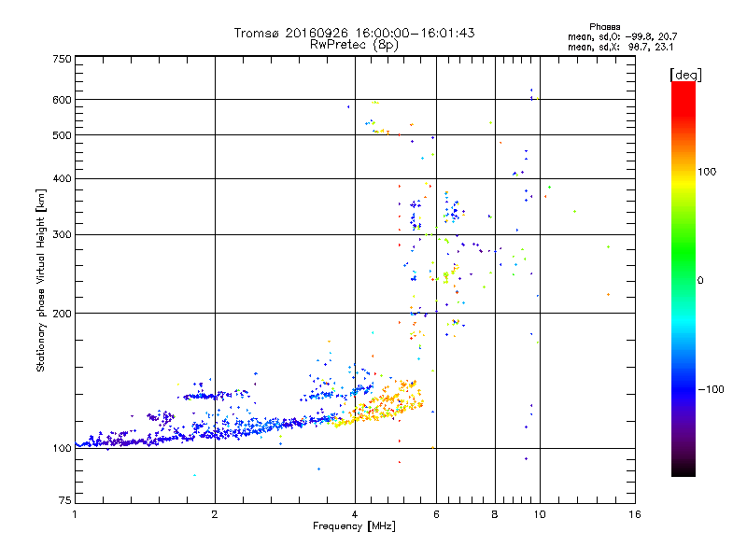The height and width of the screenshot is (560, 747).
Task: Select the 'mean, sd,O: -99.8, 20.7' line
Action: [622, 36]
